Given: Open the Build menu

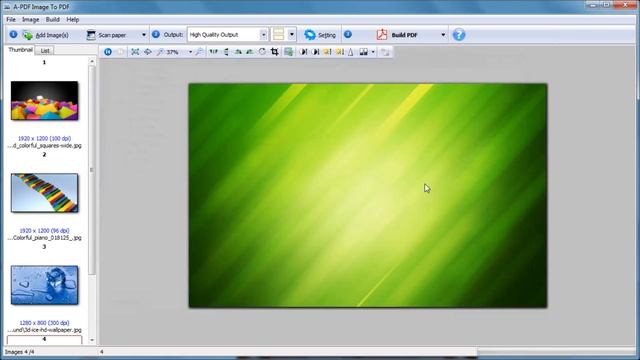Looking at the screenshot, I should point(53,20).
